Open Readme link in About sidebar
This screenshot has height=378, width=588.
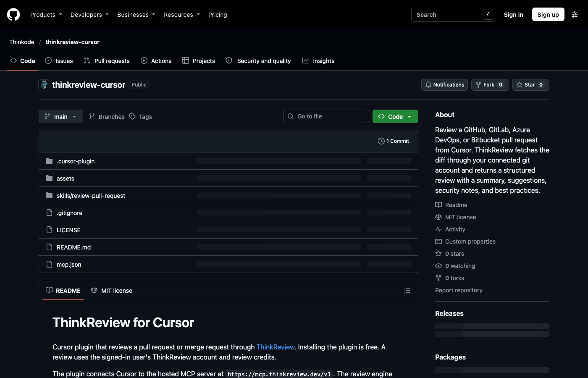point(451,205)
